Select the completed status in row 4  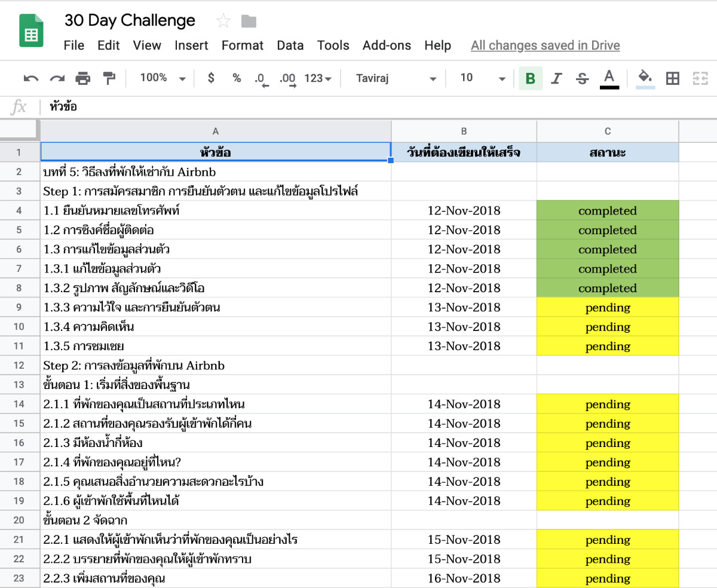(608, 210)
